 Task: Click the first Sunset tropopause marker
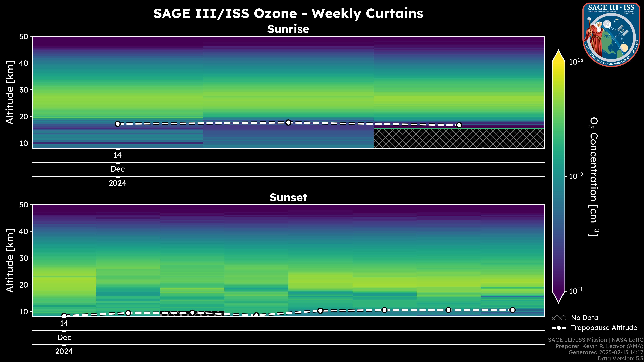[x=64, y=316]
